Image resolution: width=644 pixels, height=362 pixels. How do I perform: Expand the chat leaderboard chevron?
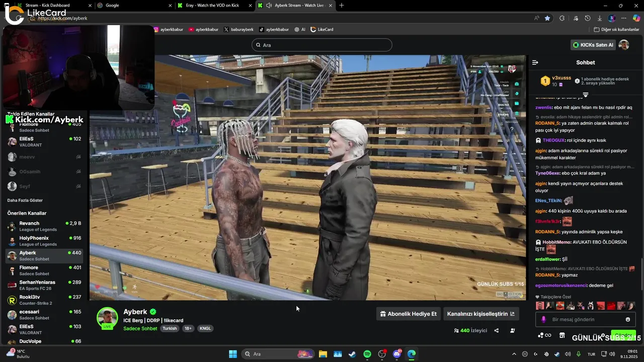click(x=586, y=95)
